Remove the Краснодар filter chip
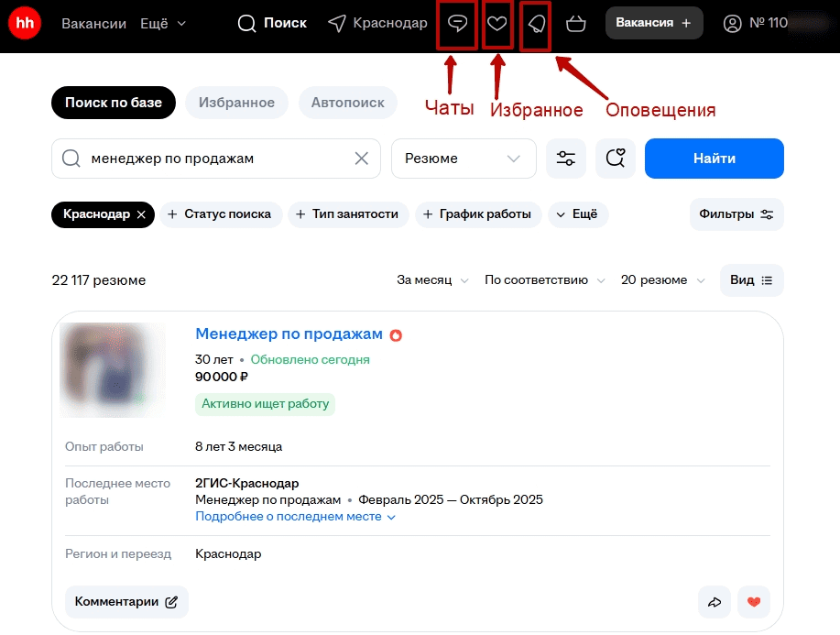 (x=141, y=214)
